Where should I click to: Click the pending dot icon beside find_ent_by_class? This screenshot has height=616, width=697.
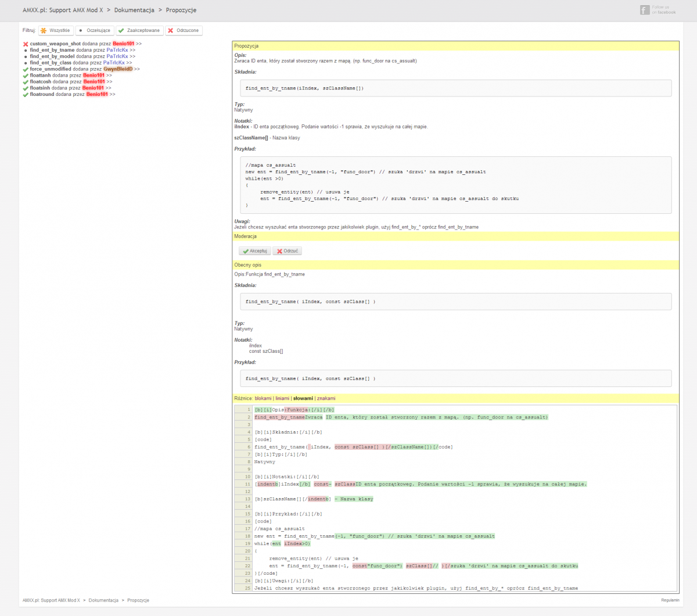(26, 63)
